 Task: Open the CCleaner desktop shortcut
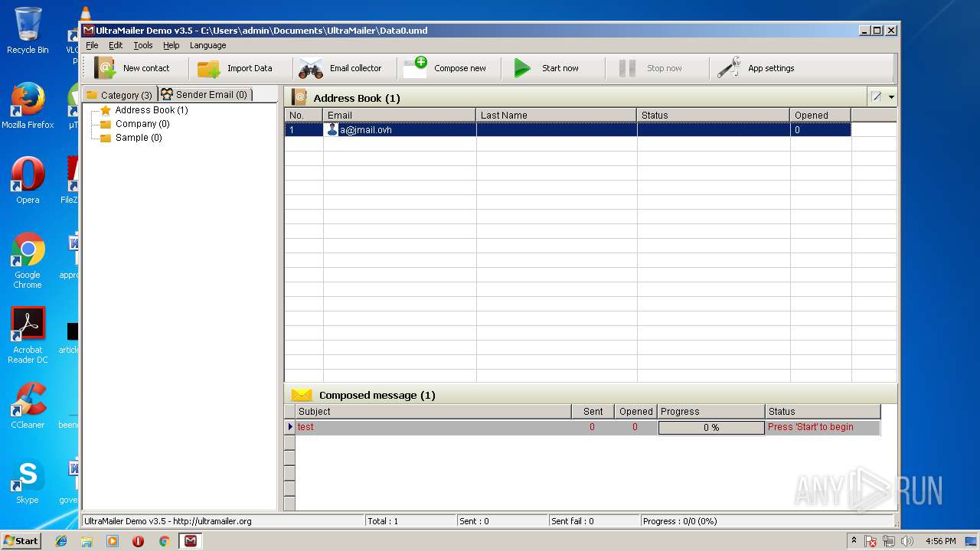28,406
